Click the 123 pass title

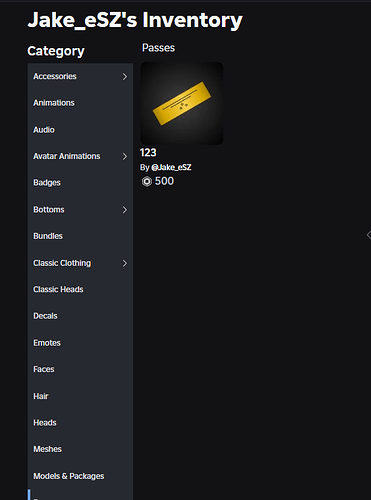tap(148, 153)
